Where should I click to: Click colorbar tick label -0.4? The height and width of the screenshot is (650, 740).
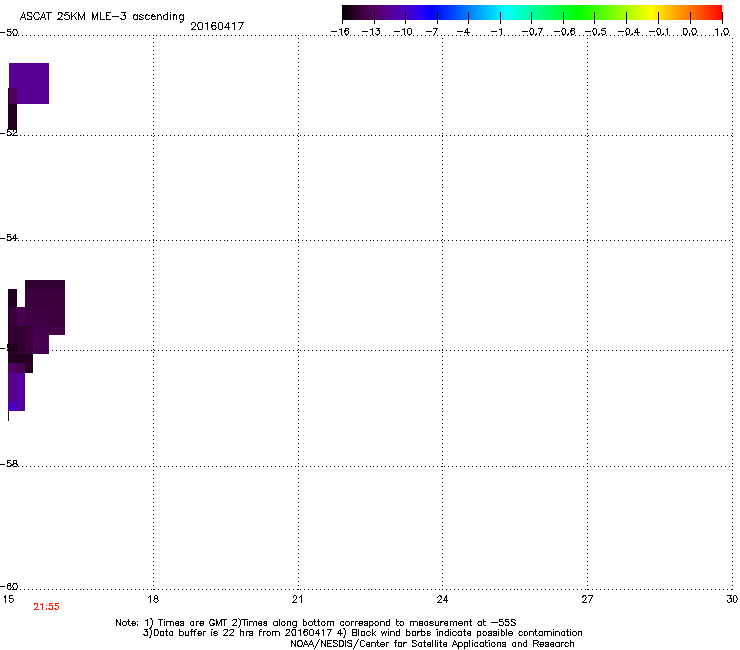pos(629,32)
